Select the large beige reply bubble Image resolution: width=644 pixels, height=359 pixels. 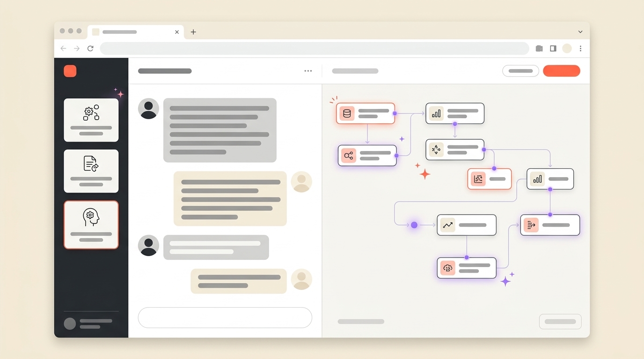230,199
